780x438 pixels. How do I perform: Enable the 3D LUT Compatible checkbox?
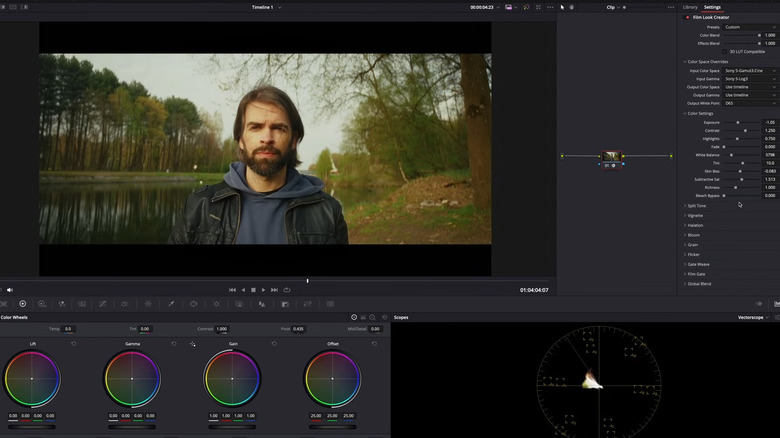tap(724, 51)
